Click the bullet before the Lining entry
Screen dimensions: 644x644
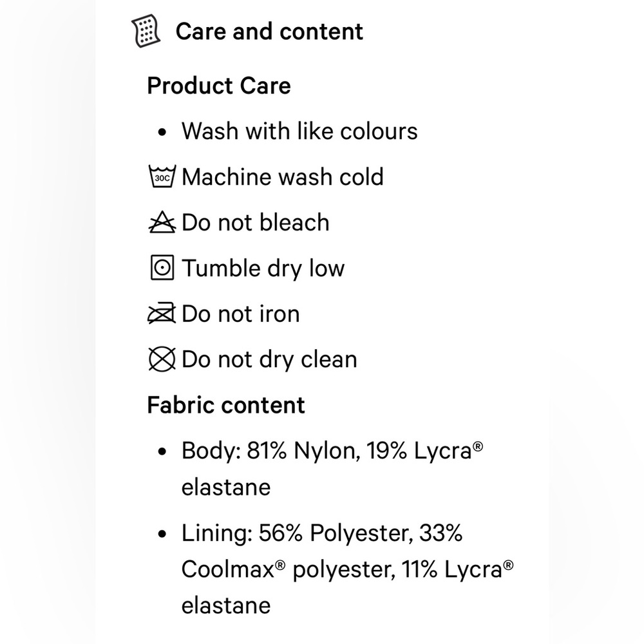[162, 533]
